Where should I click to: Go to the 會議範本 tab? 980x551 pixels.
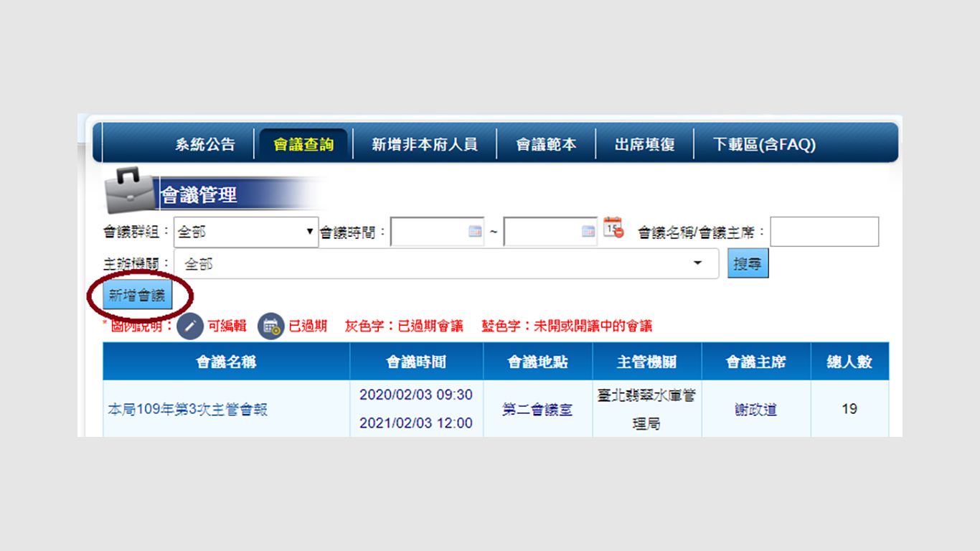[x=546, y=144]
